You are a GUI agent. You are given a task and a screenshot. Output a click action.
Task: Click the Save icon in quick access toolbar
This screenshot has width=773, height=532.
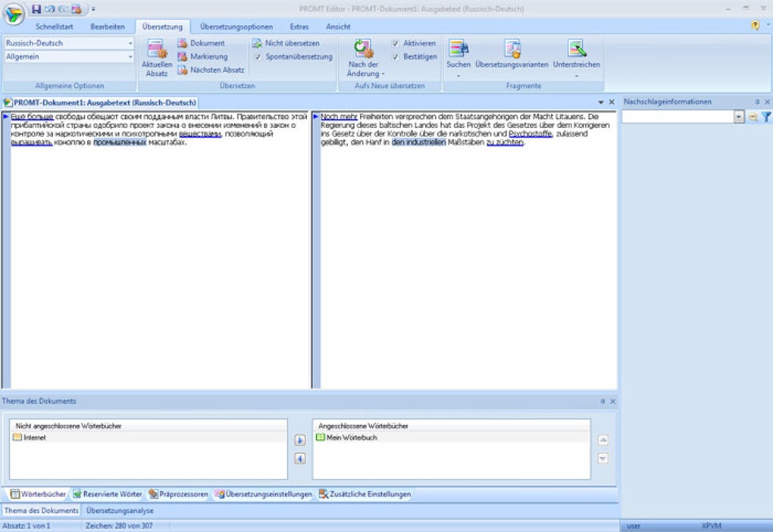point(36,9)
